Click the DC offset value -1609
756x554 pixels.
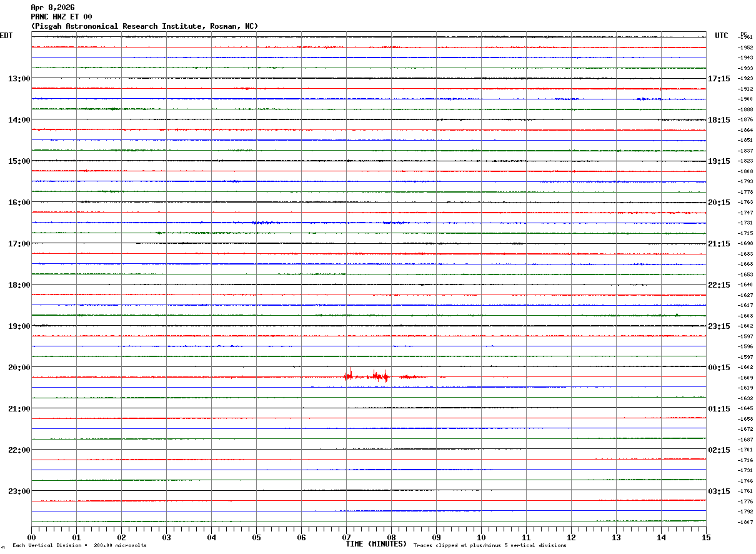click(x=745, y=378)
